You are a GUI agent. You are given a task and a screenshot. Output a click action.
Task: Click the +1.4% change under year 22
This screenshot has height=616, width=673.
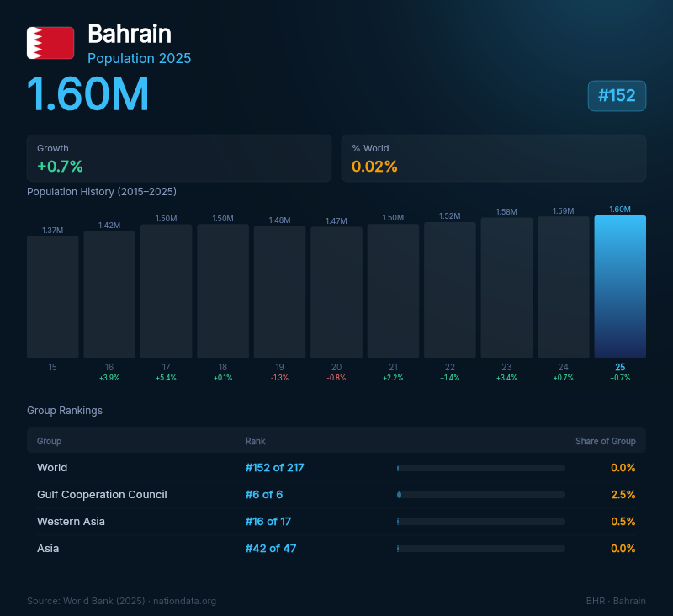pos(450,378)
